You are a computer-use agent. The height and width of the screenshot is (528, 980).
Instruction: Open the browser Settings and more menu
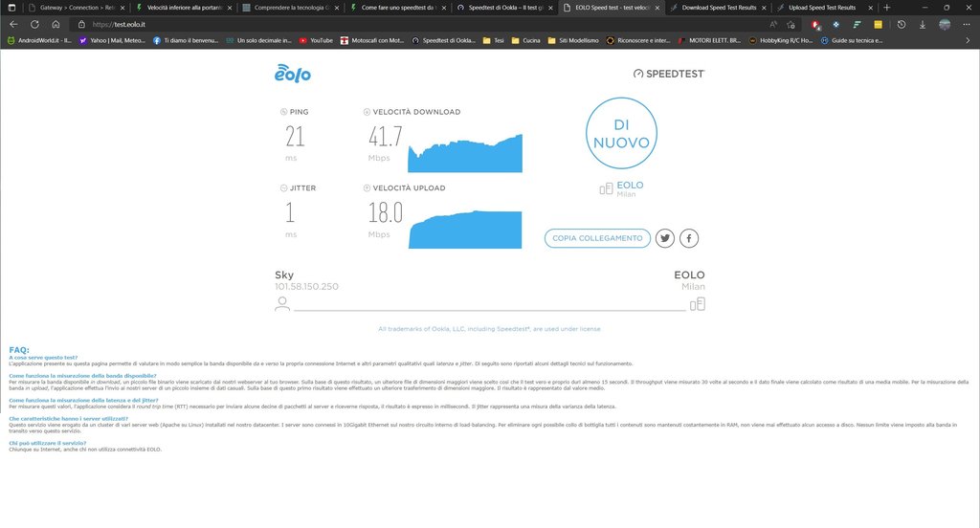click(967, 24)
